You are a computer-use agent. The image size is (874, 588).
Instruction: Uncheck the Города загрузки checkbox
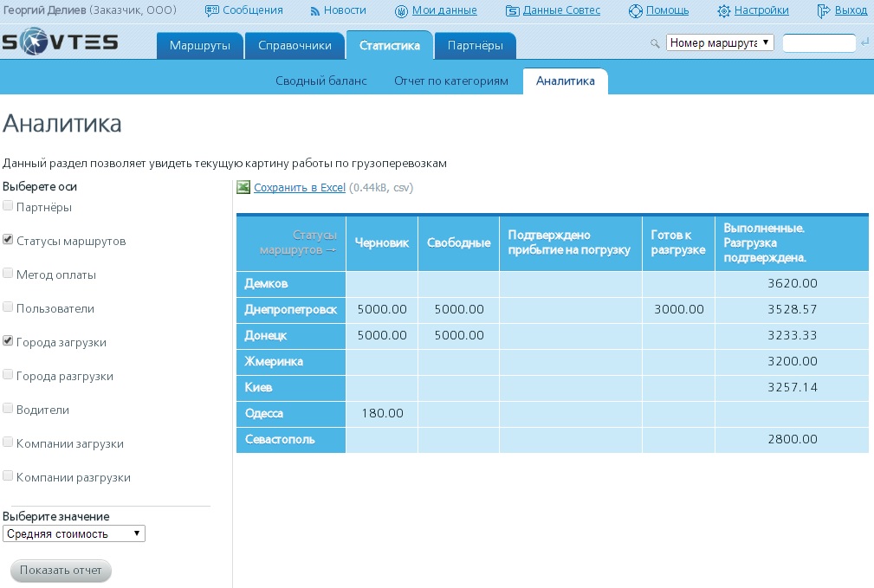click(x=8, y=340)
